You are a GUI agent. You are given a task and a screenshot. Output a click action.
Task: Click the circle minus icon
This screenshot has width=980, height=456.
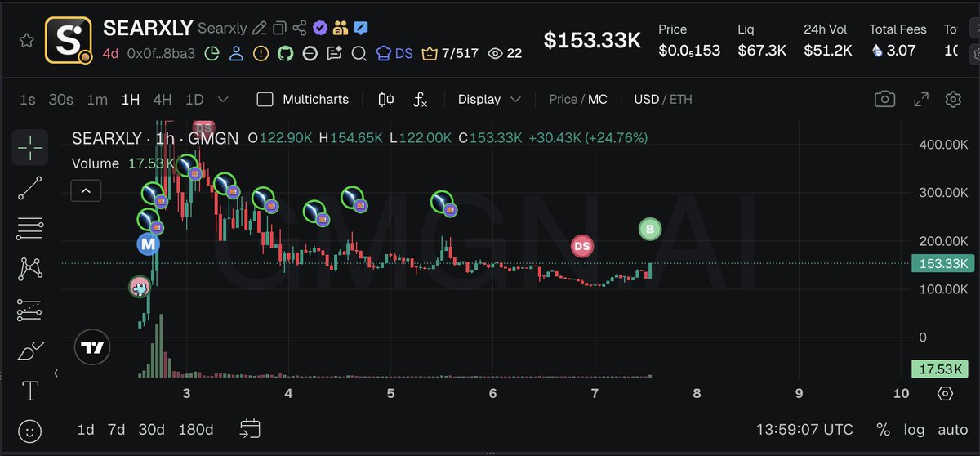(x=310, y=54)
